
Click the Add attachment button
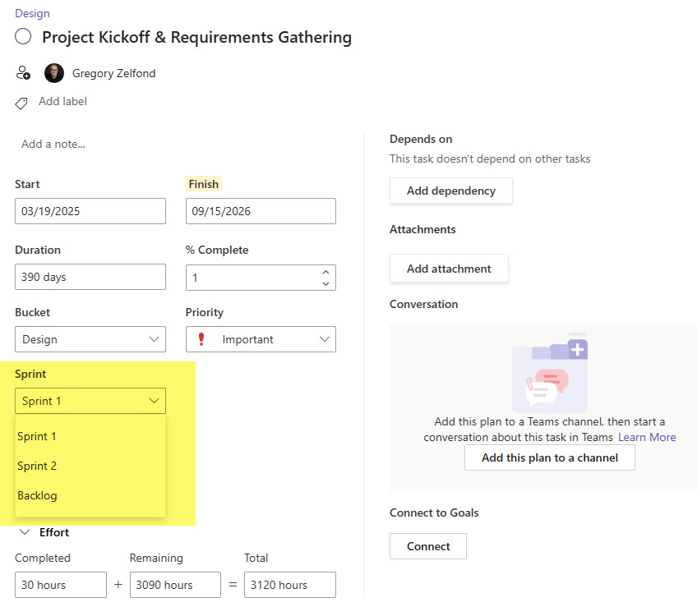pyautogui.click(x=449, y=269)
